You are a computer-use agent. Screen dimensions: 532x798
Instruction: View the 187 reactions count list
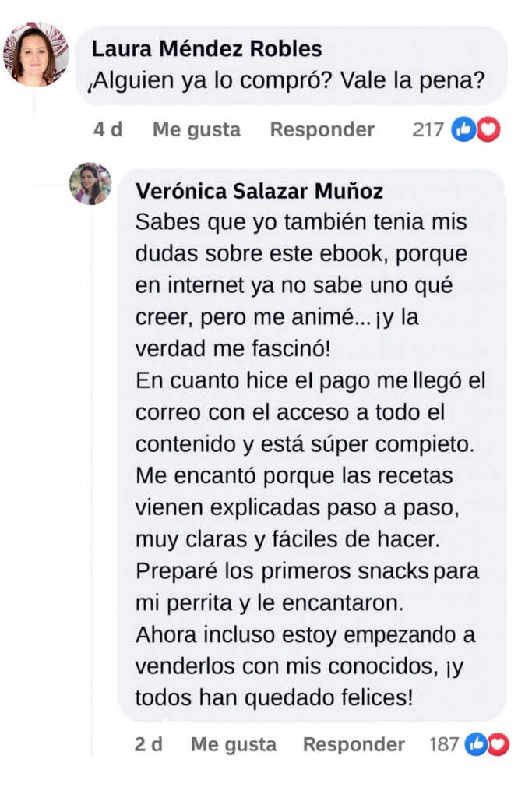[x=444, y=744]
